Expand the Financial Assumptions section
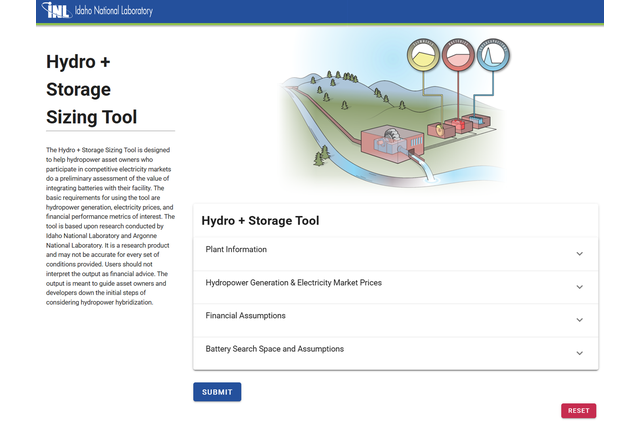Screen dimensions: 640x426 [x=396, y=320]
